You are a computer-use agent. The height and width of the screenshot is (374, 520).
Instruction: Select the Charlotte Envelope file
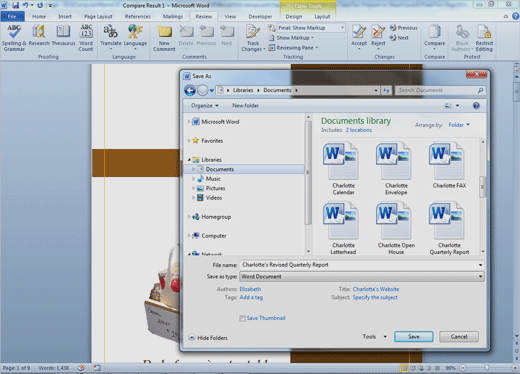click(396, 169)
